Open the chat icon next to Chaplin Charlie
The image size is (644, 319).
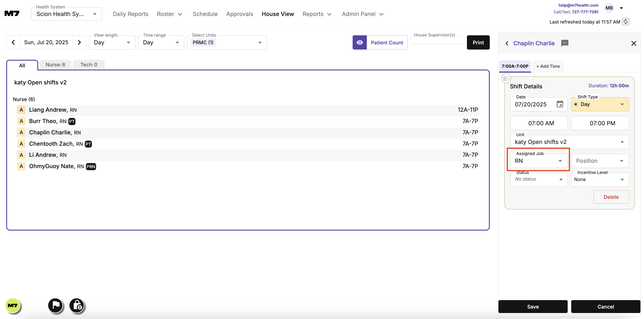point(565,43)
